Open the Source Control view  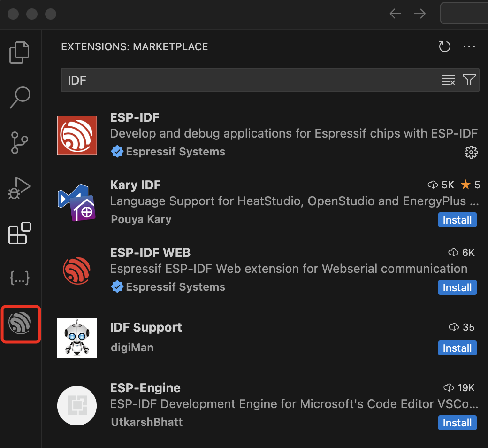point(19,143)
